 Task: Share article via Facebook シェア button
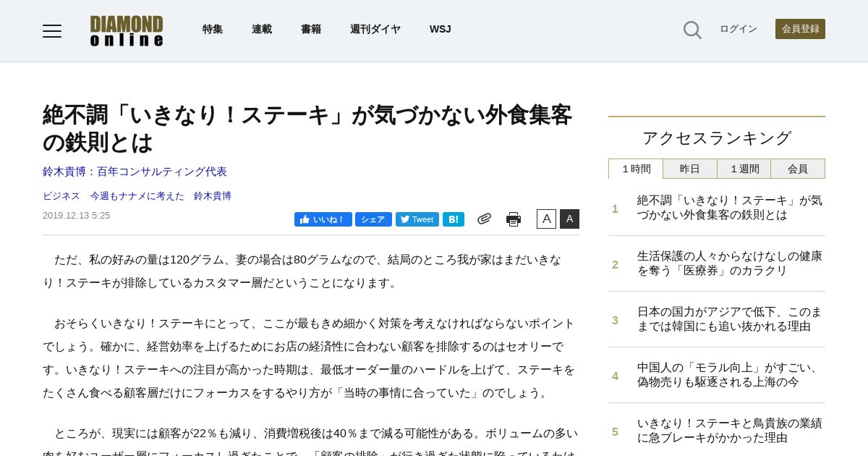373,219
